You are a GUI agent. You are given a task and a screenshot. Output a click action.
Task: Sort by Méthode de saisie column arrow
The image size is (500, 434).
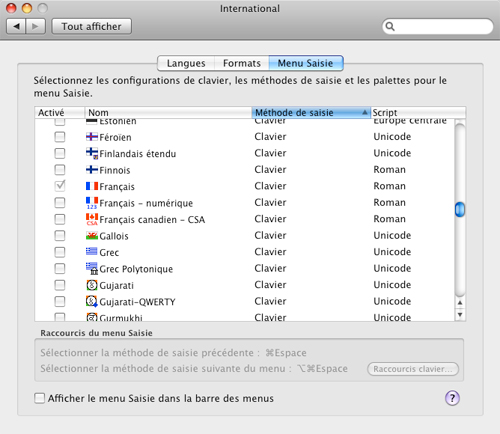366,113
